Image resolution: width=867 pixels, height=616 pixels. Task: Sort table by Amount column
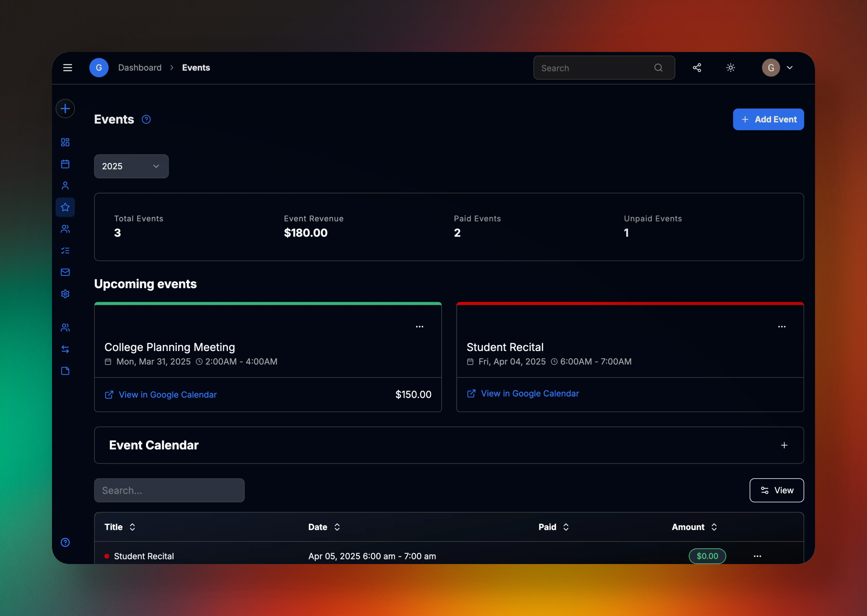click(x=694, y=527)
